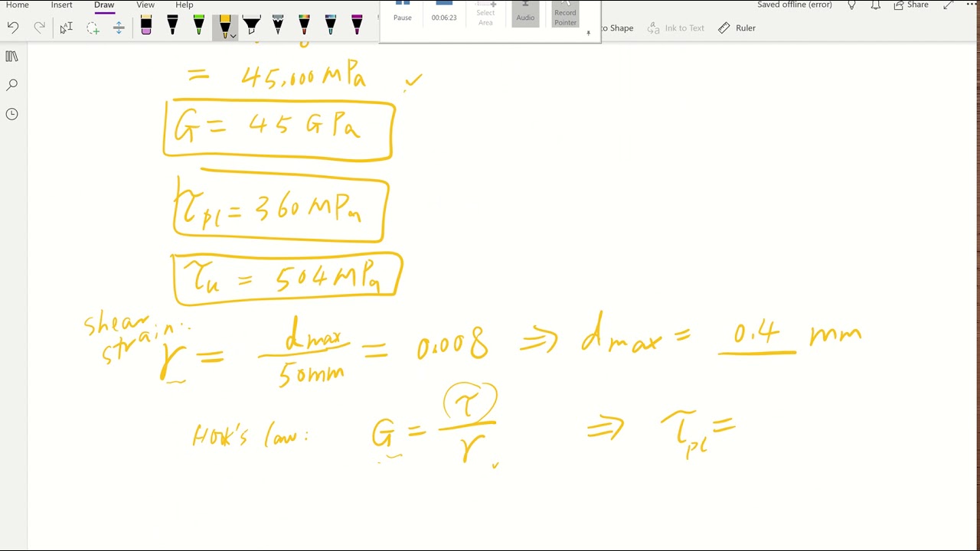
Task: Show recent notes clock icon
Action: tap(11, 114)
